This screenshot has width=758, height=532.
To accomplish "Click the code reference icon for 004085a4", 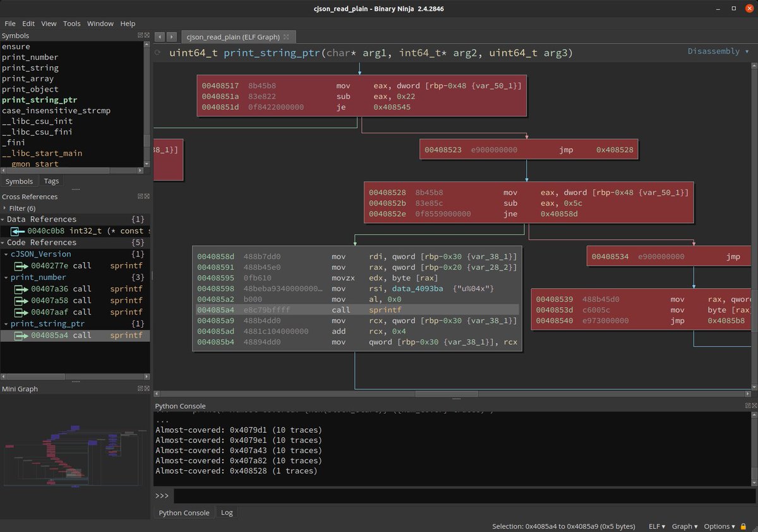I will [x=22, y=336].
